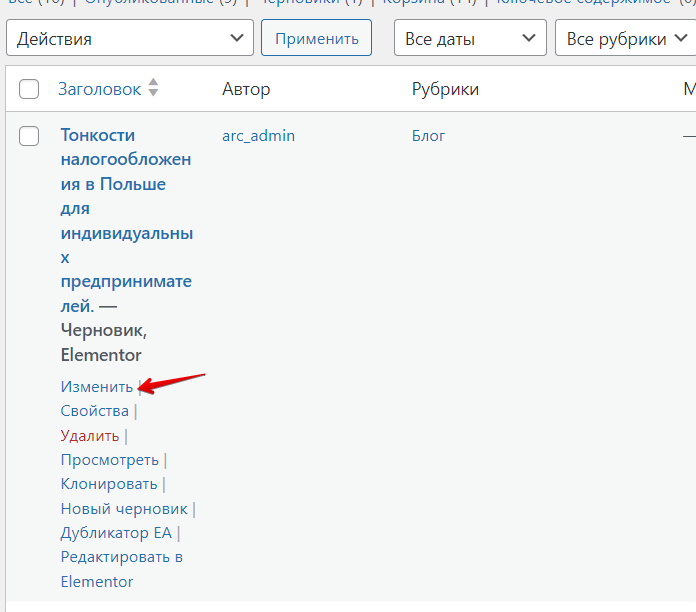Viewport: 696px width, 612px height.
Task: Click the arc_admin author link
Action: pos(258,135)
